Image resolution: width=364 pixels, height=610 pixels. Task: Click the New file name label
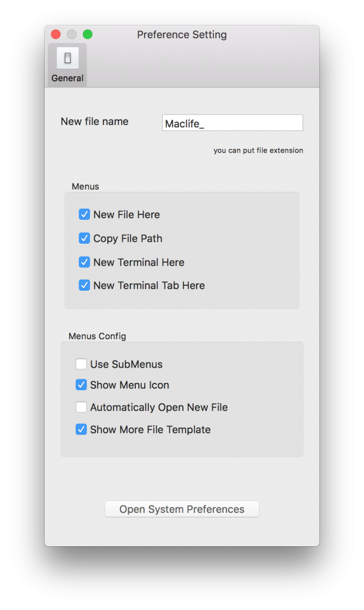tap(94, 122)
